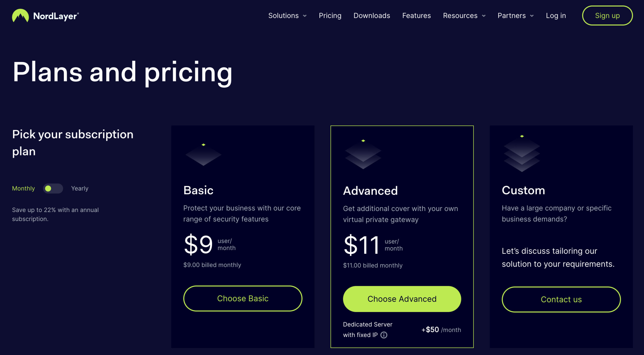Screen dimensions: 644x355
Task: Open the Partners dropdown menu
Action: [515, 16]
